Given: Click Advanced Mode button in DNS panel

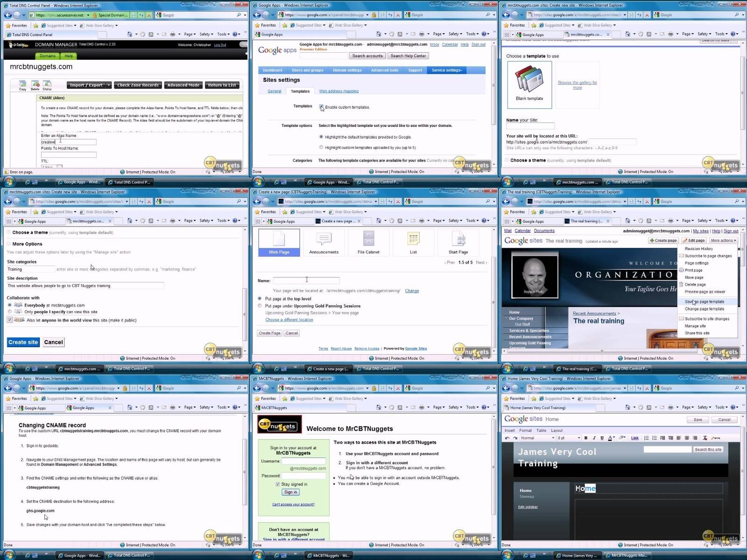Looking at the screenshot, I should (x=183, y=85).
